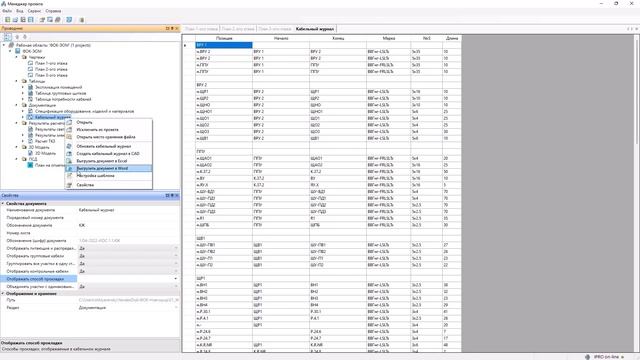
Task: Select the 3D Модель item under its folder
Action: 45,153
